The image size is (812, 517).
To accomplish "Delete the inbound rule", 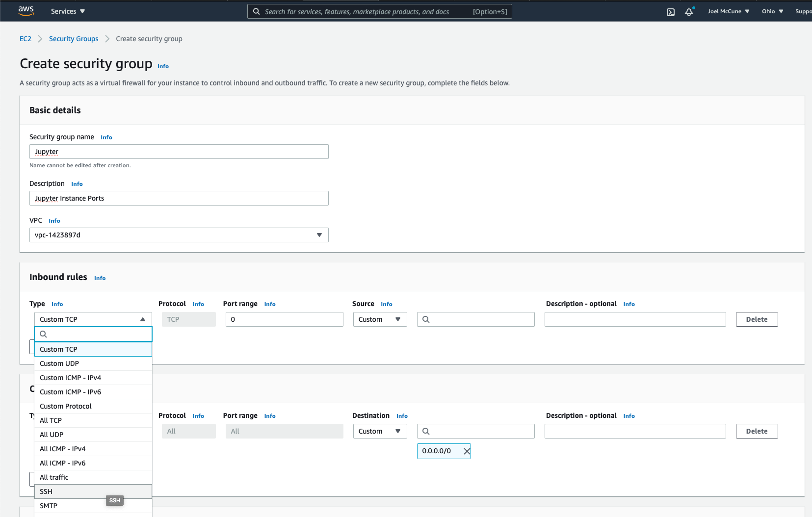I will click(x=757, y=319).
